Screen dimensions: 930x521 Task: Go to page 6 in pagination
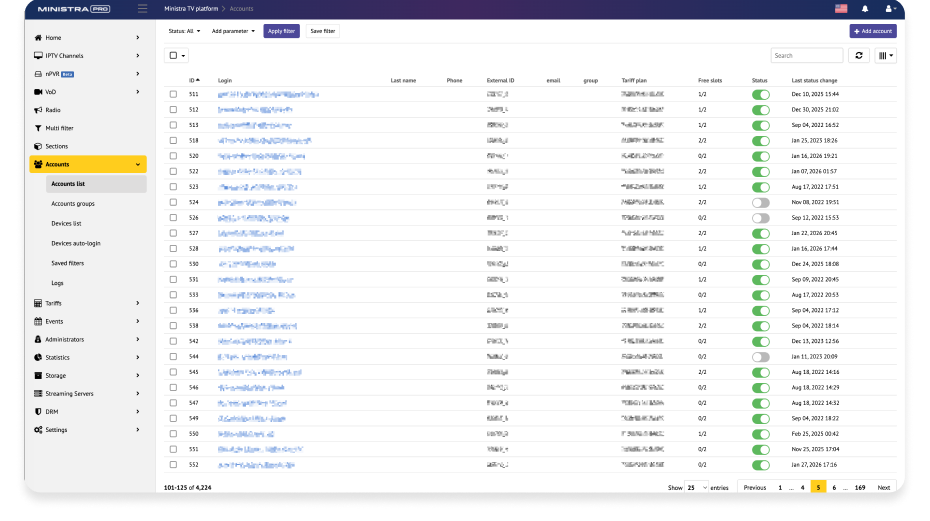834,487
